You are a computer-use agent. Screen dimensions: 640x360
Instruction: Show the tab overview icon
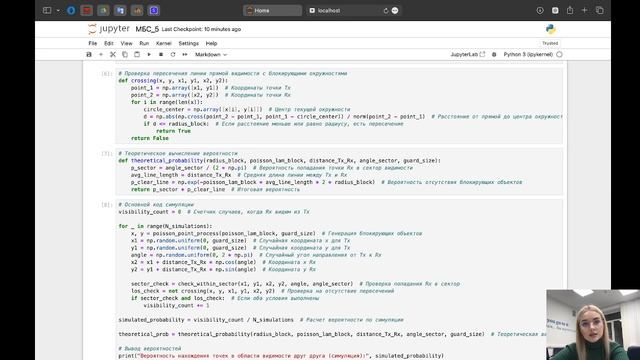point(600,11)
